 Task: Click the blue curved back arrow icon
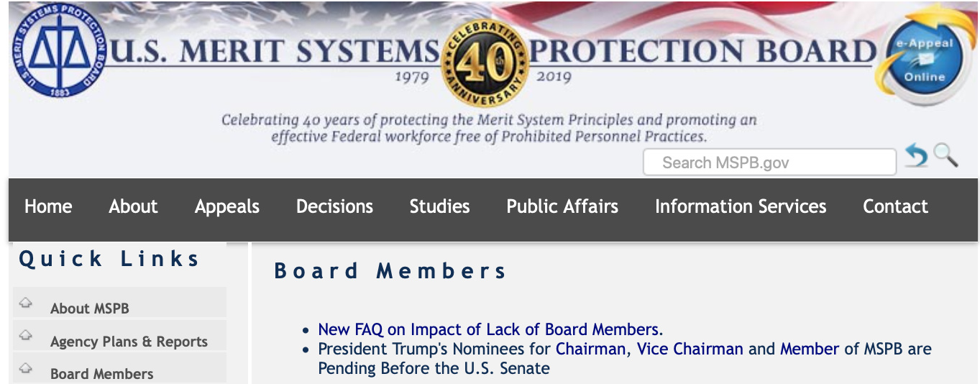tap(916, 156)
